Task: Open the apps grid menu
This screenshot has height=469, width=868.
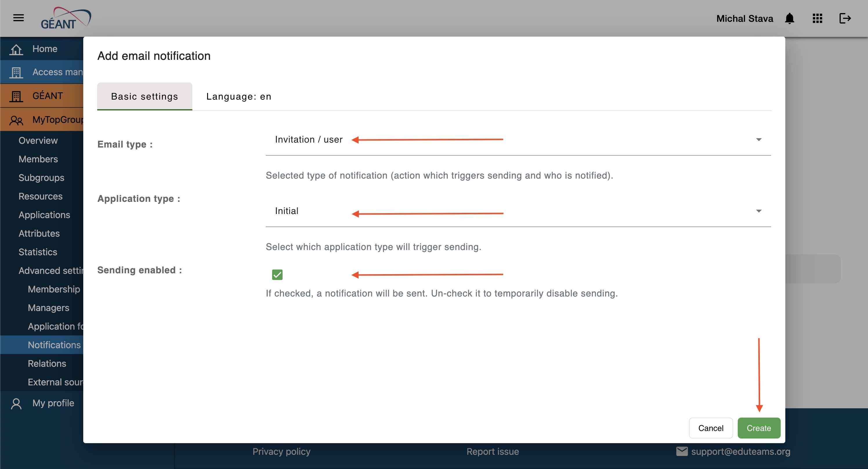Action: coord(818,18)
